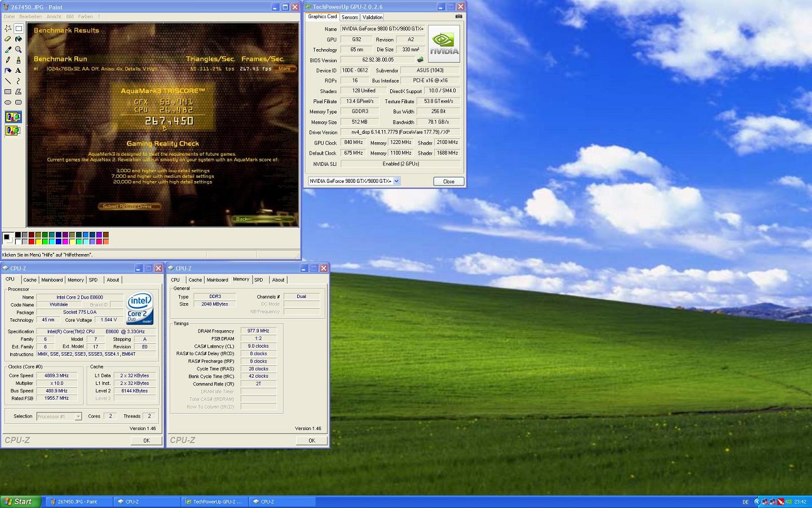Image resolution: width=812 pixels, height=508 pixels.
Task: Pick the yellow color swatch in Paint palette
Action: (x=38, y=242)
